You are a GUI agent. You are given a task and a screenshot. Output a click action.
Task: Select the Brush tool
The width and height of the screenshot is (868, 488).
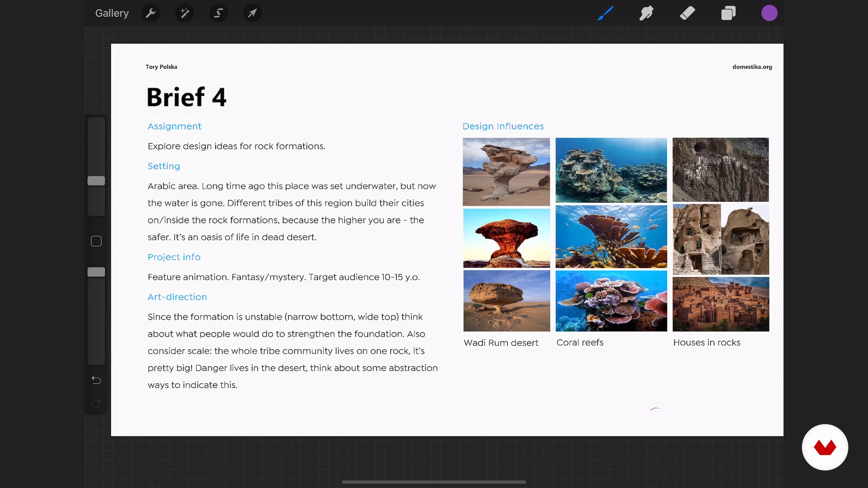(606, 13)
